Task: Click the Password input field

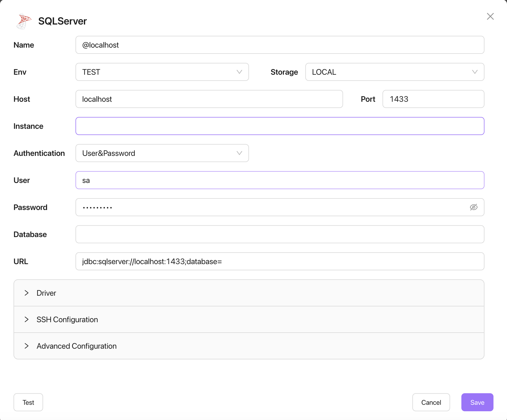Action: pos(253,207)
